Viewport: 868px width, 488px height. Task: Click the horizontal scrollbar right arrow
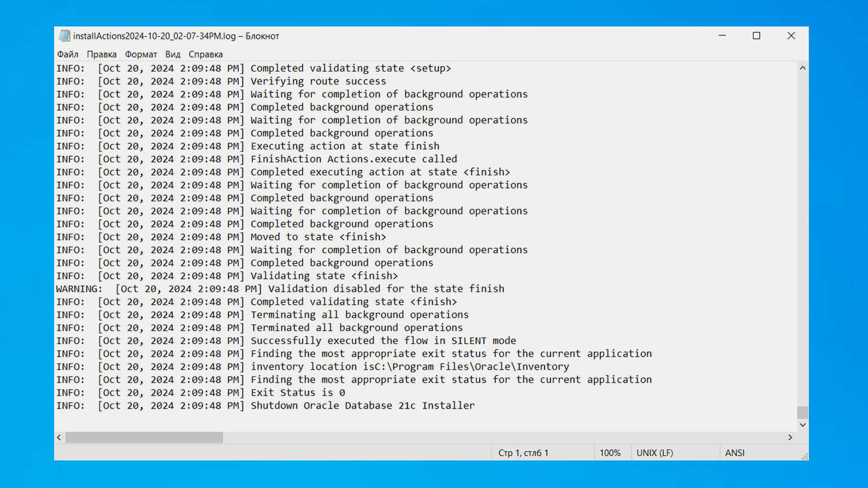(x=790, y=437)
